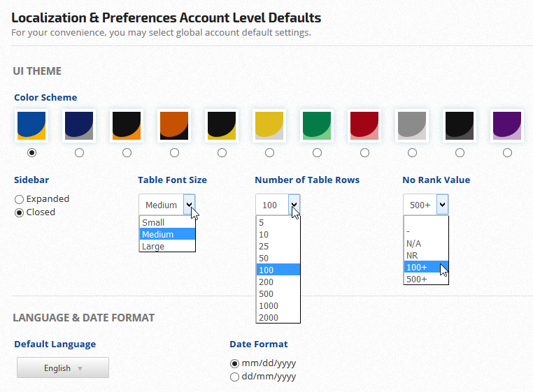
Task: Choose the green color scheme swatch
Action: pyautogui.click(x=317, y=126)
